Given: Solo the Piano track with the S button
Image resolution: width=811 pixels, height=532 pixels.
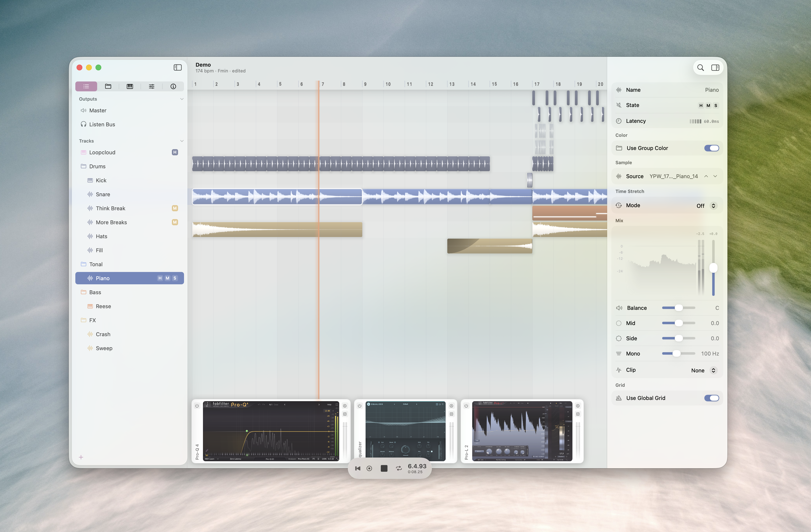Looking at the screenshot, I should (175, 278).
